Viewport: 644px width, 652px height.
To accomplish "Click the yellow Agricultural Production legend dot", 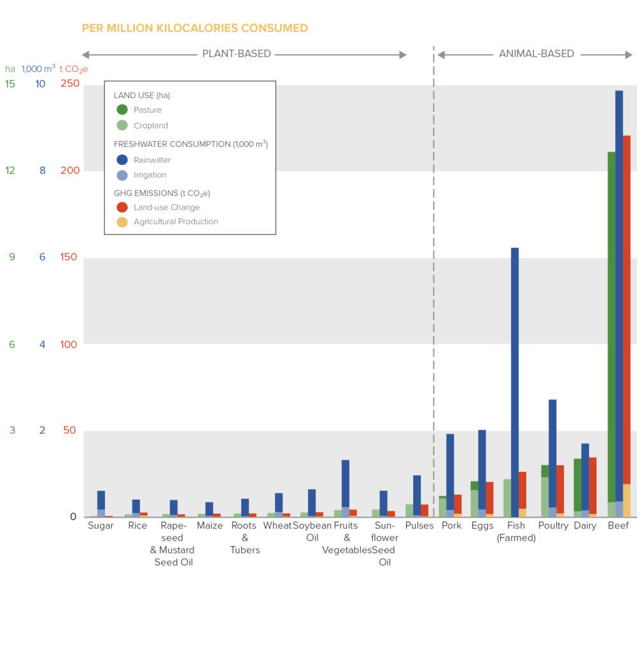I will (x=122, y=222).
